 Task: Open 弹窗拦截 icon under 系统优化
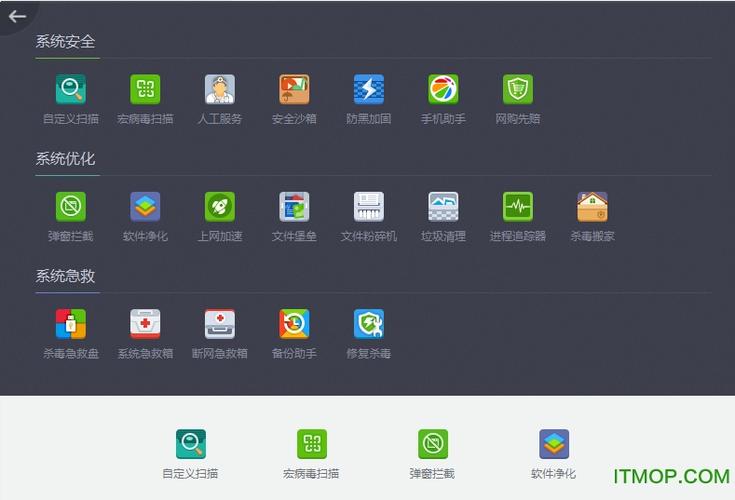click(x=71, y=206)
